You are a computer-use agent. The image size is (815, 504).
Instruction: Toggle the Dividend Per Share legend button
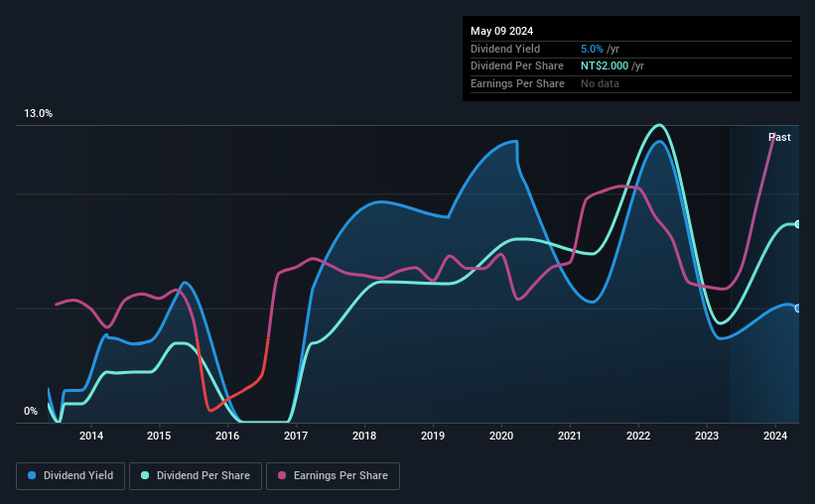[196, 476]
